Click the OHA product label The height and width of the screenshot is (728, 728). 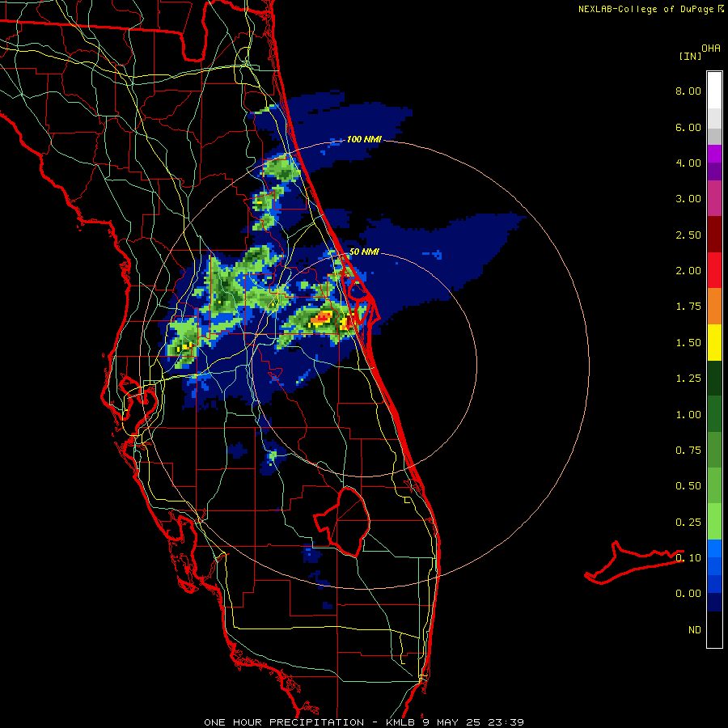[x=711, y=49]
